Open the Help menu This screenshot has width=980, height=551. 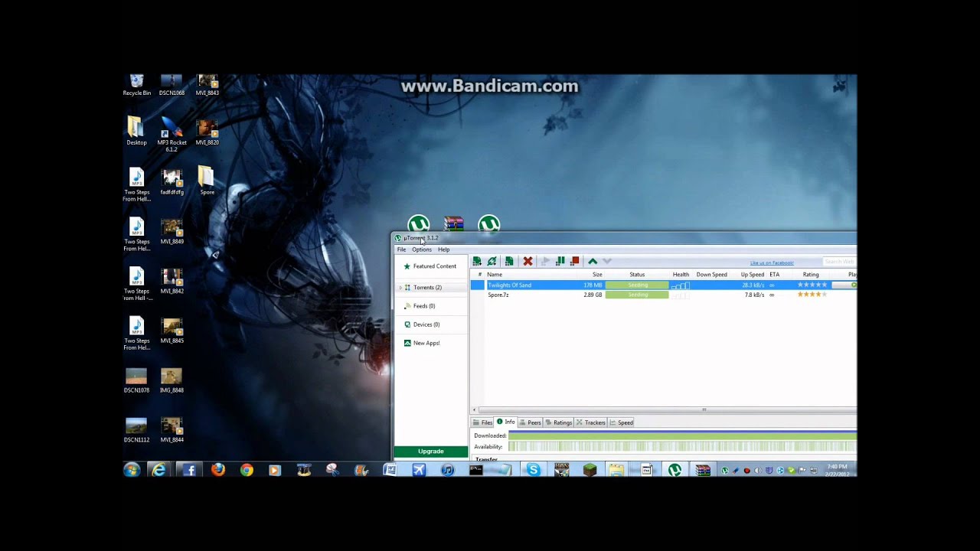444,249
